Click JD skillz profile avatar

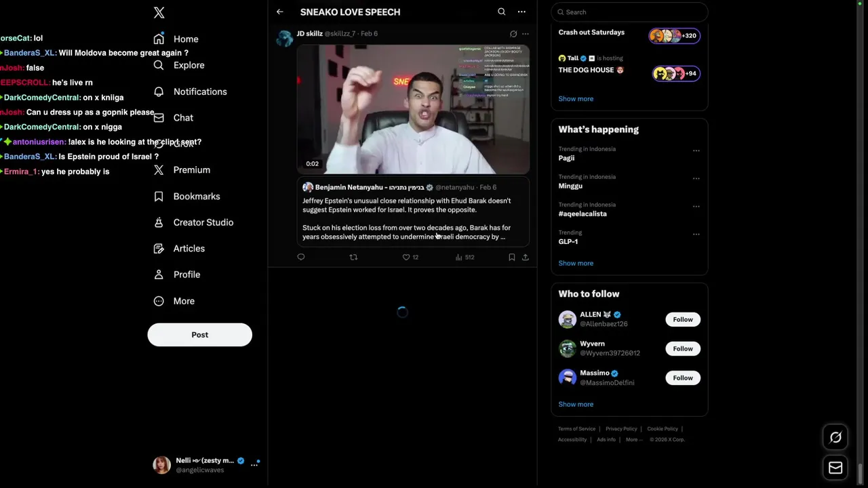tap(285, 37)
